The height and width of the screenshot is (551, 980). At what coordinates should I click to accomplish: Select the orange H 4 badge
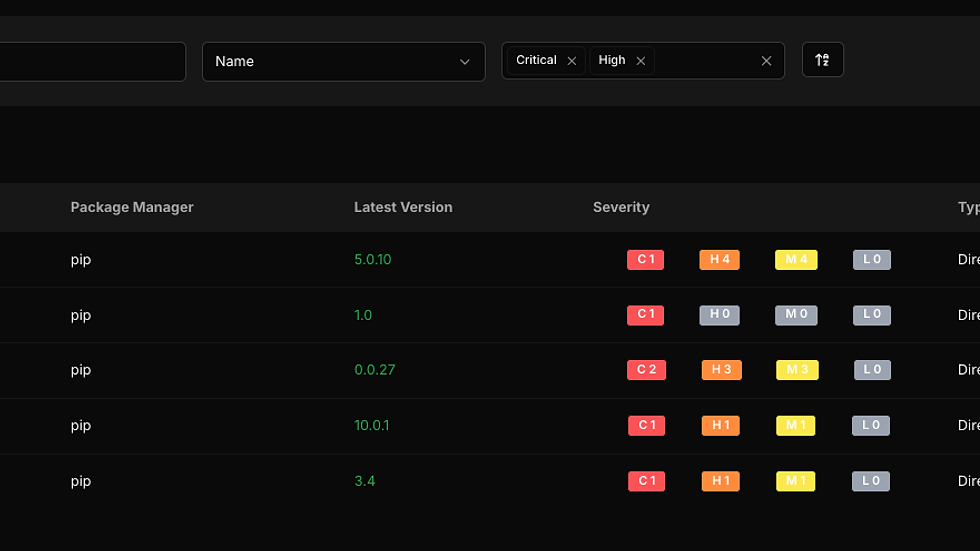click(719, 259)
